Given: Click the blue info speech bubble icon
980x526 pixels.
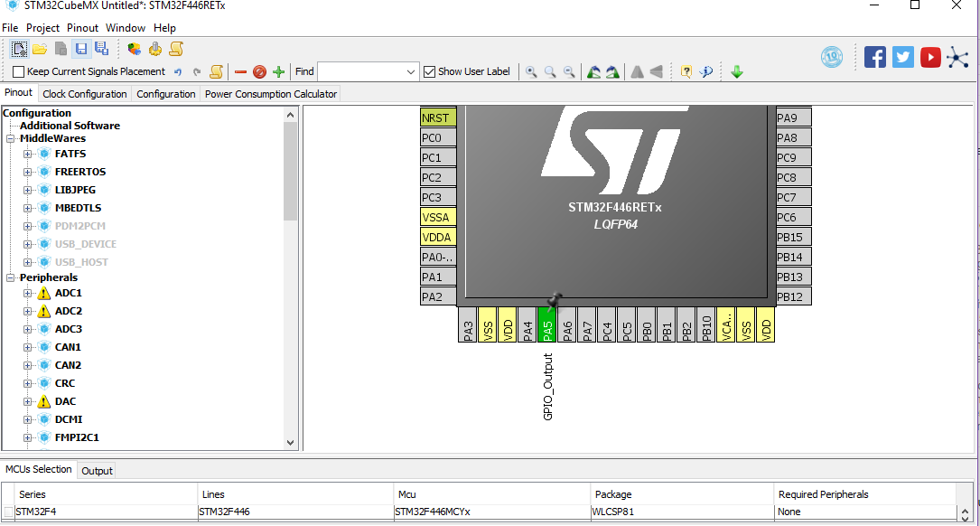Looking at the screenshot, I should click(x=706, y=72).
